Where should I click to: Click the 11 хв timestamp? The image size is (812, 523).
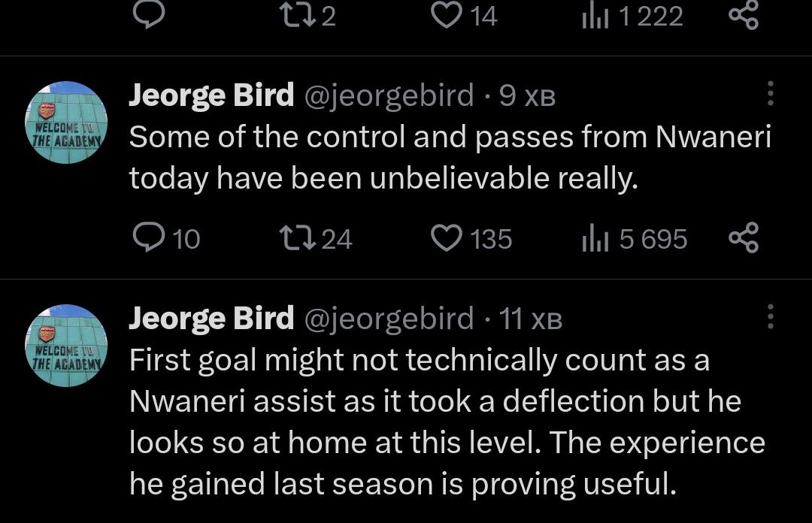coord(531,319)
